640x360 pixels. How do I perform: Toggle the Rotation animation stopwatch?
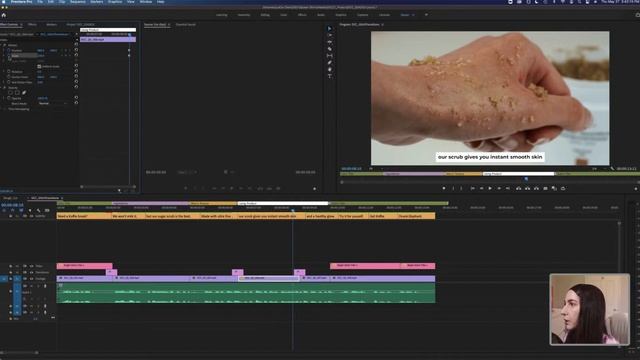tap(9, 71)
